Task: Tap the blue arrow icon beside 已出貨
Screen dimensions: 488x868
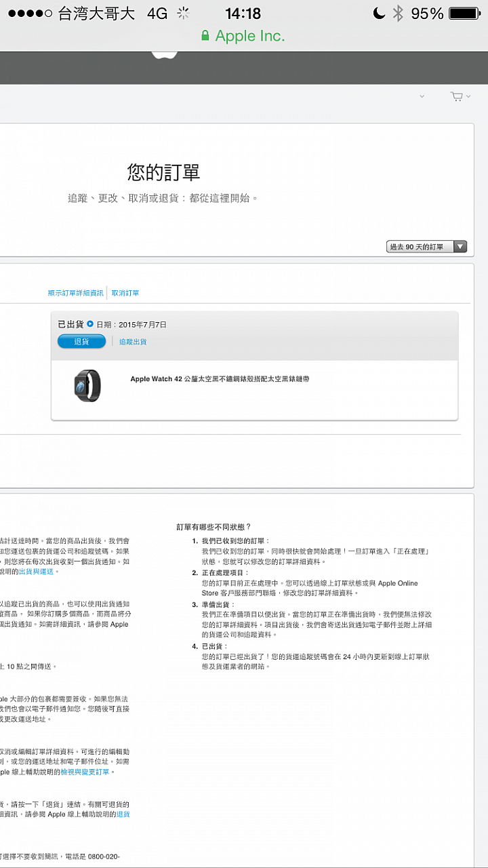Action: point(90,324)
